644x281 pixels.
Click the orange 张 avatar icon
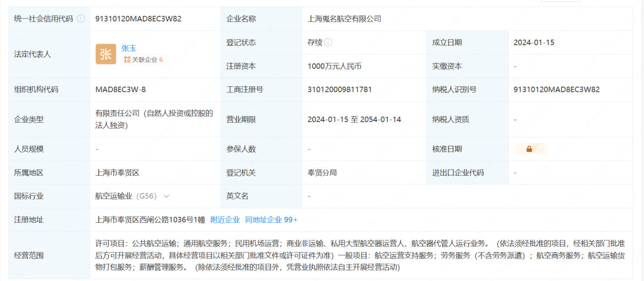(106, 54)
